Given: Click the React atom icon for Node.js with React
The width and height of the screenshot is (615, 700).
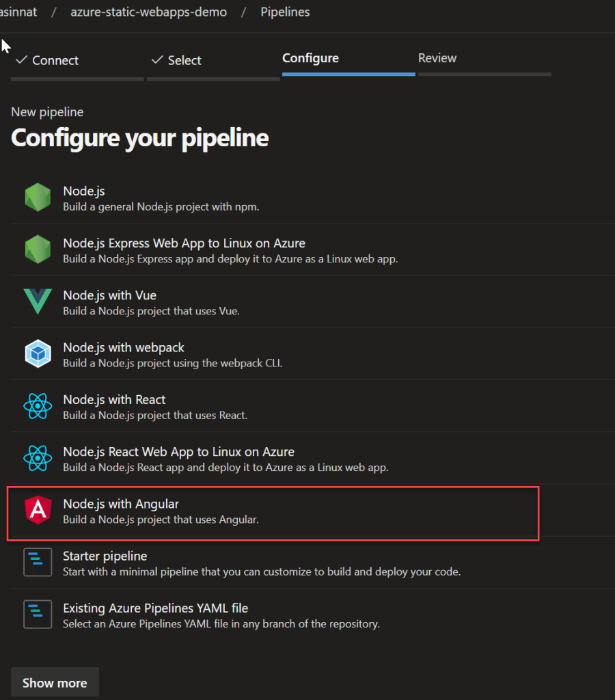Looking at the screenshot, I should click(x=38, y=406).
